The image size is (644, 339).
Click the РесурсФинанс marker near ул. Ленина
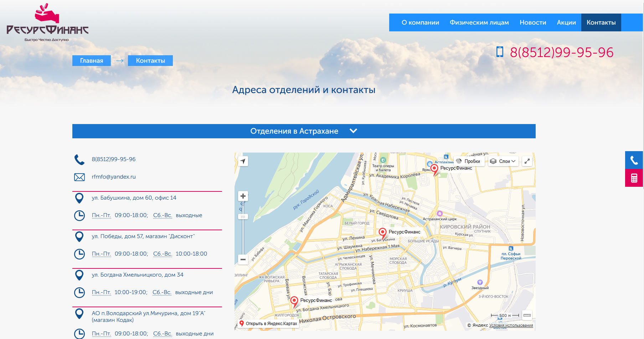pyautogui.click(x=382, y=233)
